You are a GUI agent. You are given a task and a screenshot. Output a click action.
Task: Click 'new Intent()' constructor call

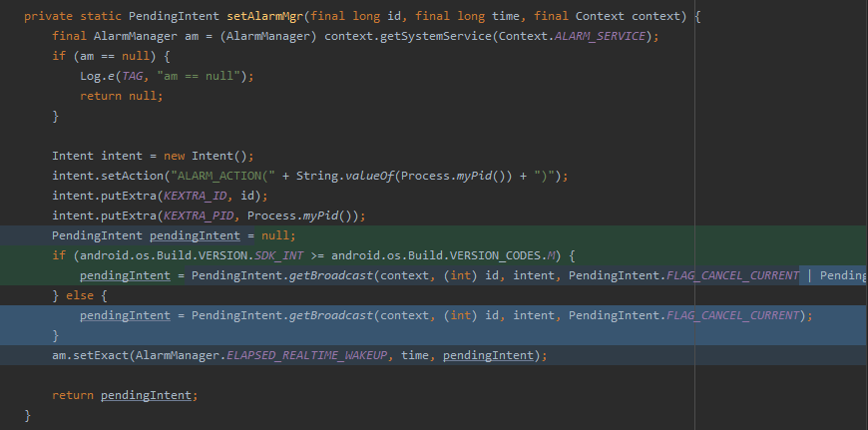206,156
